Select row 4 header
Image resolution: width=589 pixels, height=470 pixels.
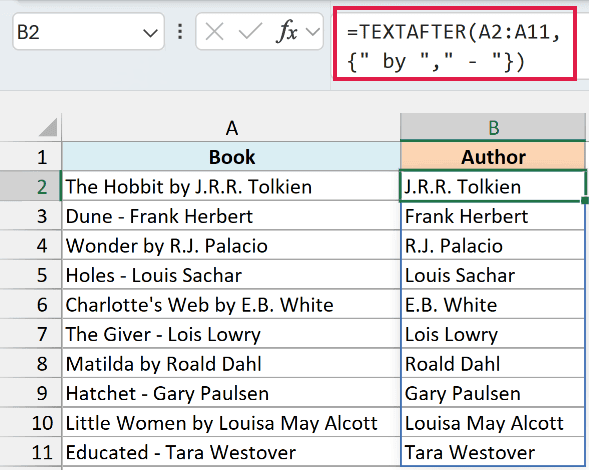pos(30,245)
